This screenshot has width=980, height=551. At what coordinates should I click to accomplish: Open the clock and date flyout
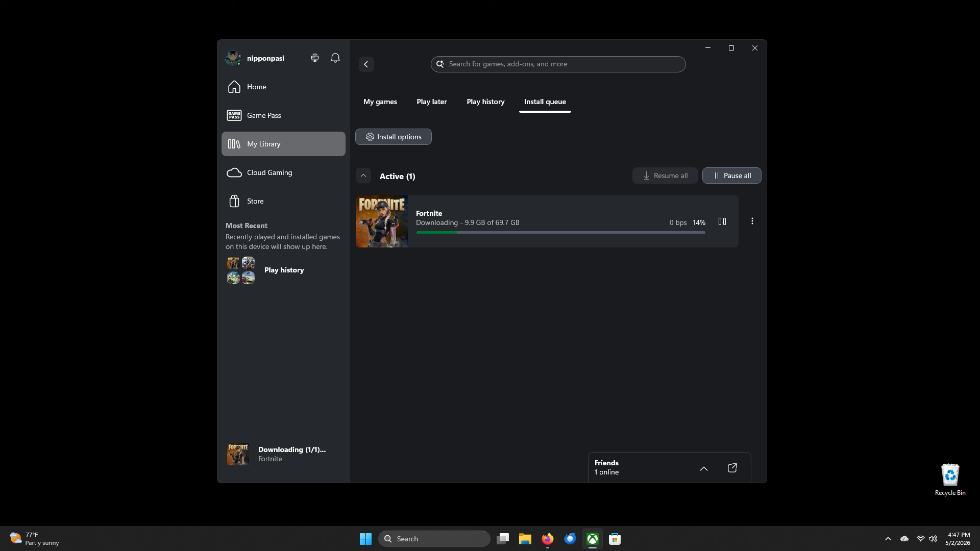coord(958,539)
